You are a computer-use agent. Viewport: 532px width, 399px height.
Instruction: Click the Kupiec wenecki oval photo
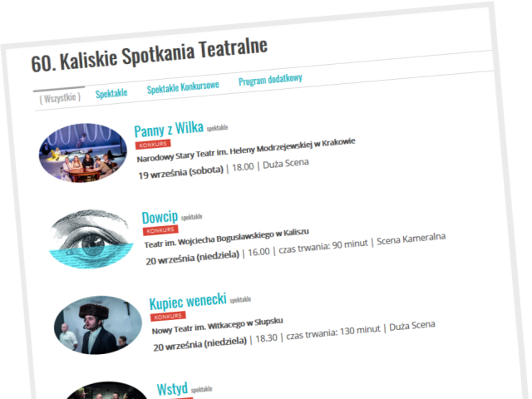pos(98,325)
